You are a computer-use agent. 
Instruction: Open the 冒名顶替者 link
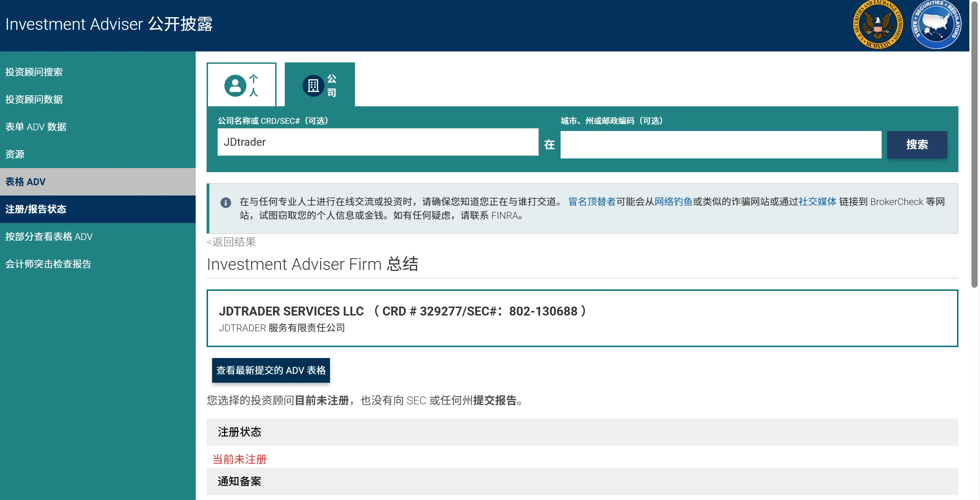[x=591, y=202]
